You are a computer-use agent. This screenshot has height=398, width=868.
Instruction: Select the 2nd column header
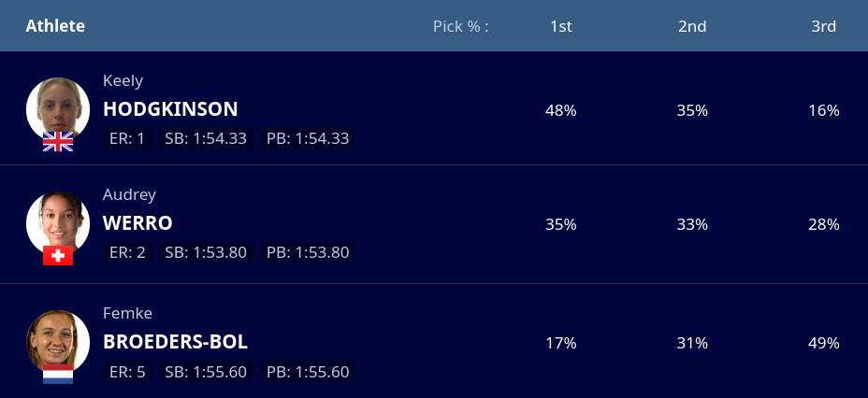[692, 26]
